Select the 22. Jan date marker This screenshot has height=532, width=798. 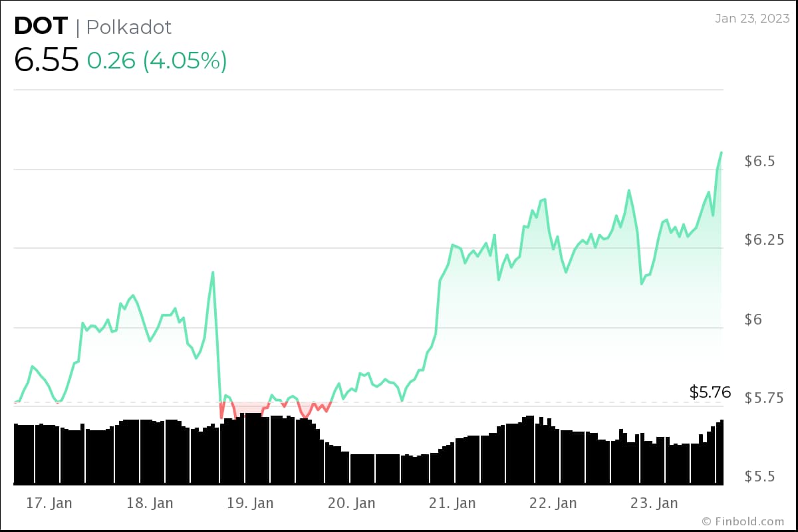click(x=553, y=503)
